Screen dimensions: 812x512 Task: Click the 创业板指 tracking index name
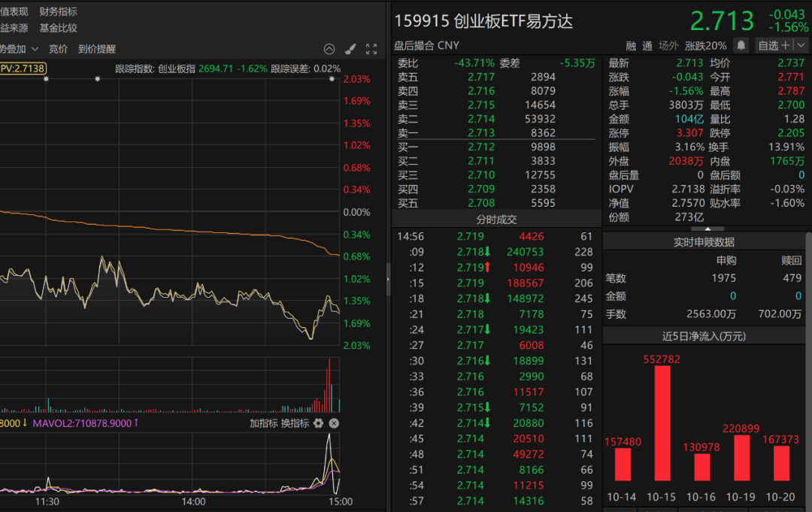(x=177, y=69)
